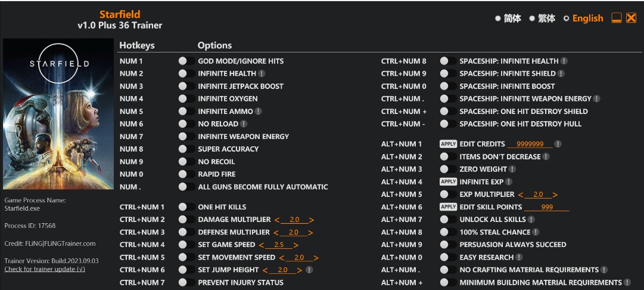Viewport: 644px width, 290px height.
Task: Click info icon beside Items Don't Decrease
Action: point(546,157)
